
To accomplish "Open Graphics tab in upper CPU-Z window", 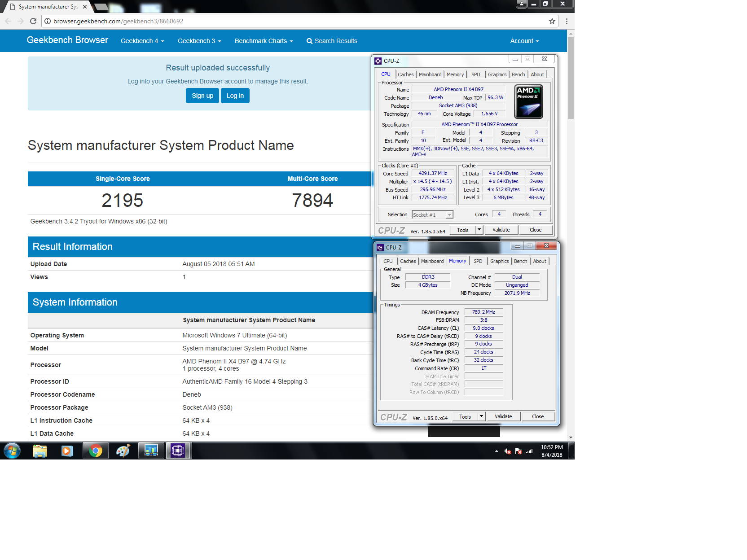I will point(497,74).
